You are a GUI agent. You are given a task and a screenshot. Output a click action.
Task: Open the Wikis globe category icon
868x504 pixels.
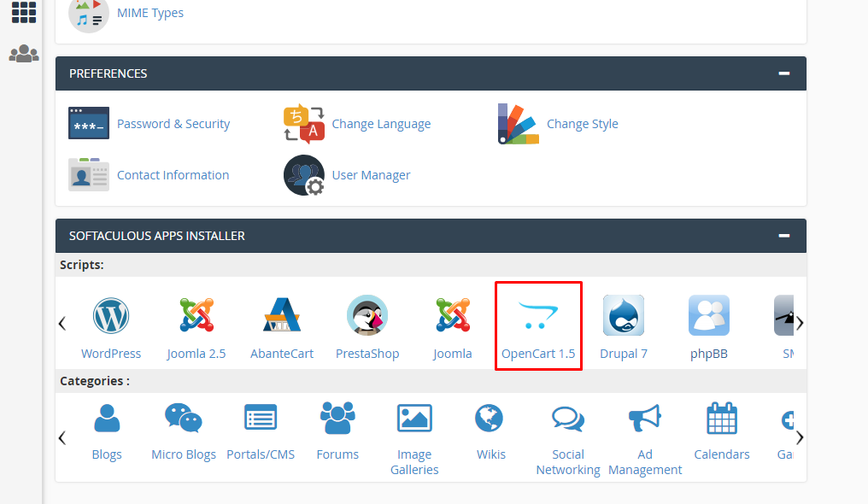pyautogui.click(x=490, y=419)
